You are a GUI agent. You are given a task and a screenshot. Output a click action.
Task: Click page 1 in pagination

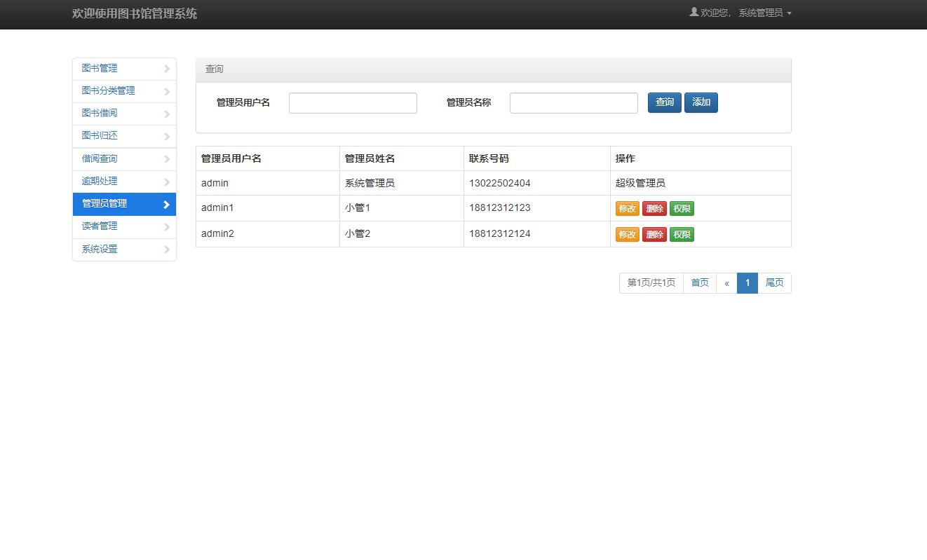click(x=747, y=282)
